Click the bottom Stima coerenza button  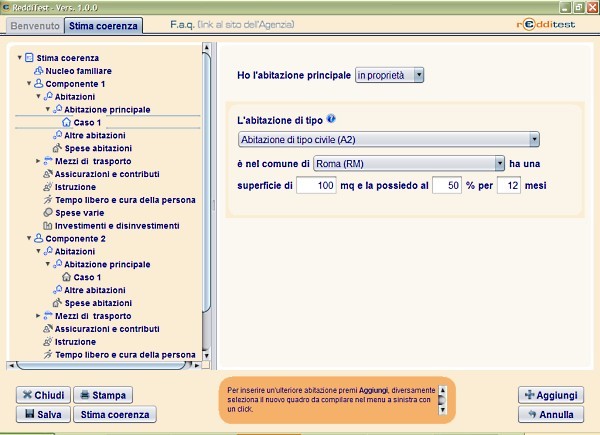(x=115, y=414)
